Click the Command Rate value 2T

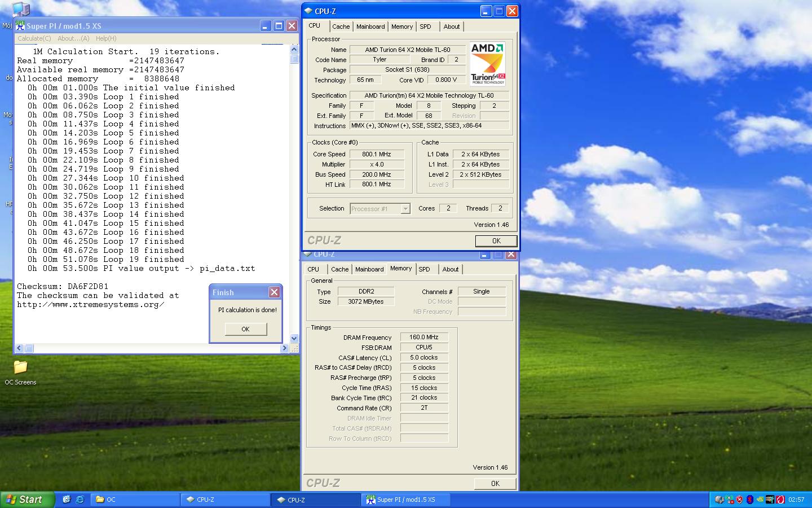[x=424, y=408]
